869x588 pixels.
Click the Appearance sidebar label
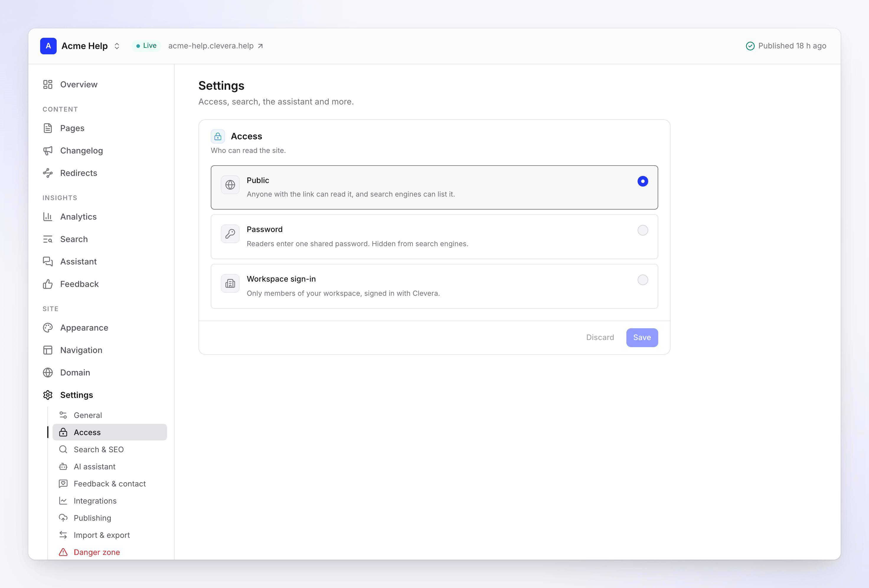pyautogui.click(x=84, y=328)
